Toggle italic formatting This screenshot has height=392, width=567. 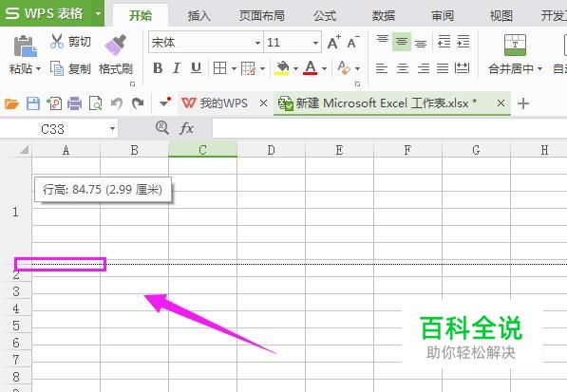(x=177, y=68)
